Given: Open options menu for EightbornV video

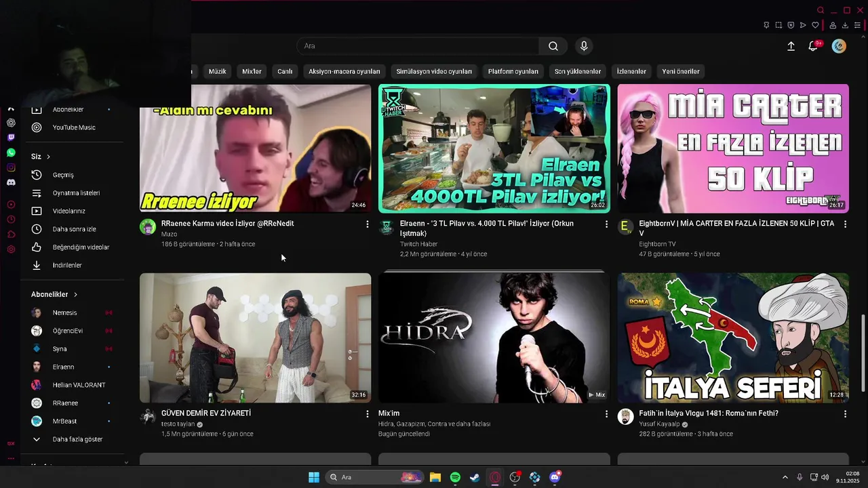Looking at the screenshot, I should [845, 224].
